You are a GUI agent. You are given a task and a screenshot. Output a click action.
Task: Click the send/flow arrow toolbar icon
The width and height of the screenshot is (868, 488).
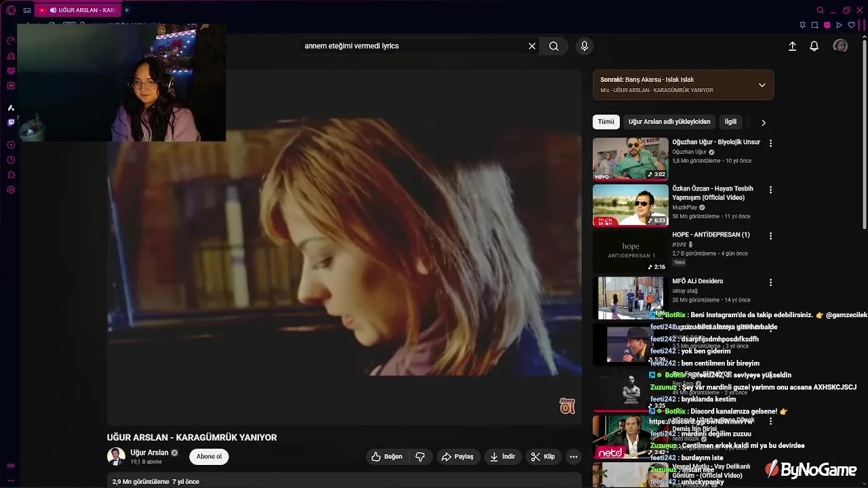click(x=840, y=25)
